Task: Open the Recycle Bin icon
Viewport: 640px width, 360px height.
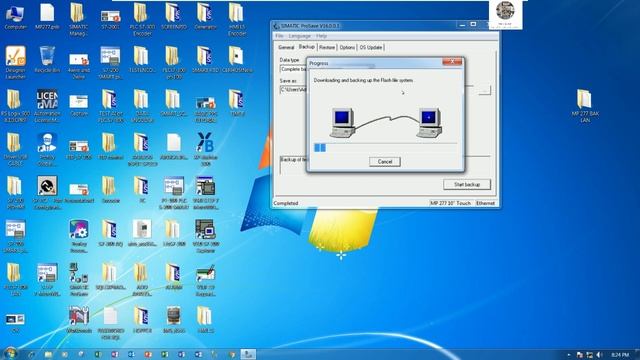Action: tap(47, 60)
